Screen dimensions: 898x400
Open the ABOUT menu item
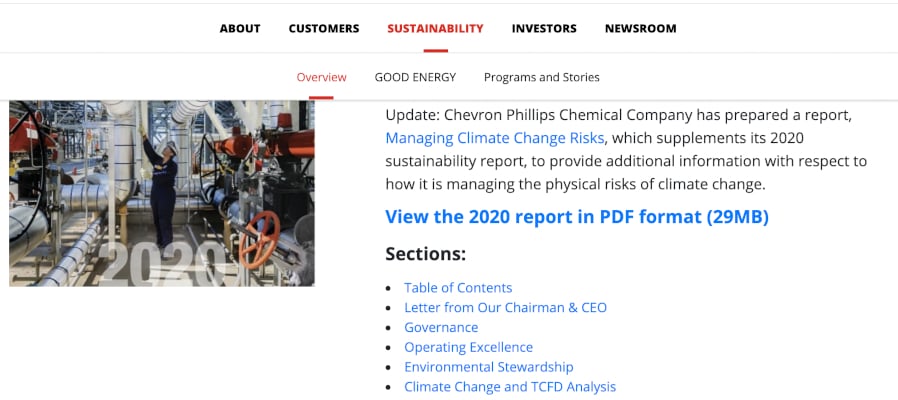tap(240, 28)
